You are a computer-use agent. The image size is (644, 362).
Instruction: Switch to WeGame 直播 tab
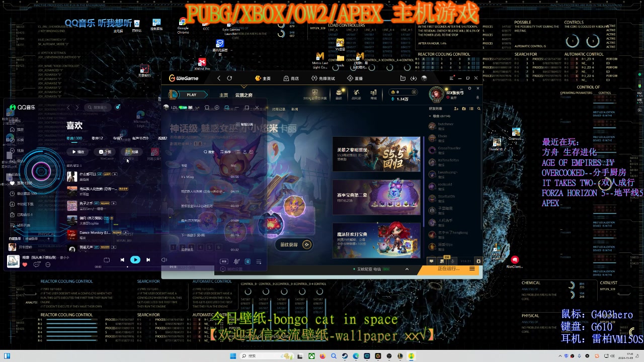[355, 78]
